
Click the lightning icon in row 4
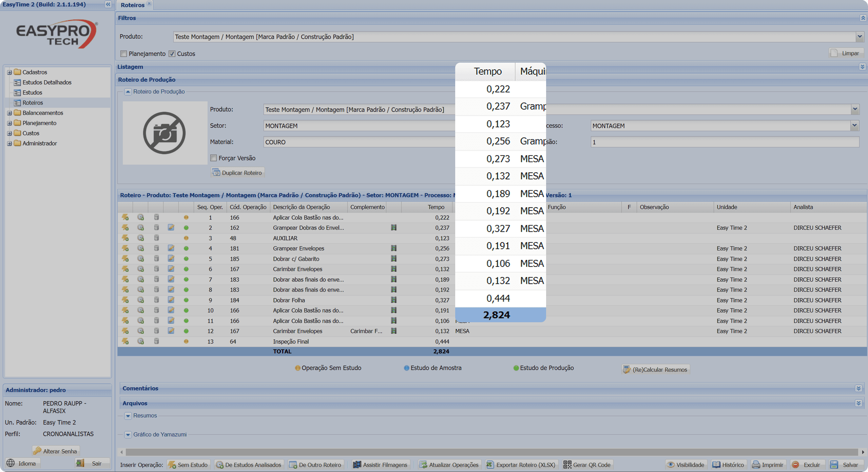click(125, 248)
